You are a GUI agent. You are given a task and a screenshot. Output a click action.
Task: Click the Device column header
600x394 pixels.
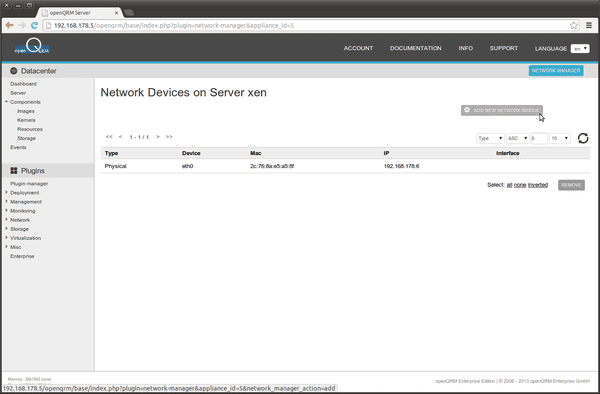[x=191, y=153]
